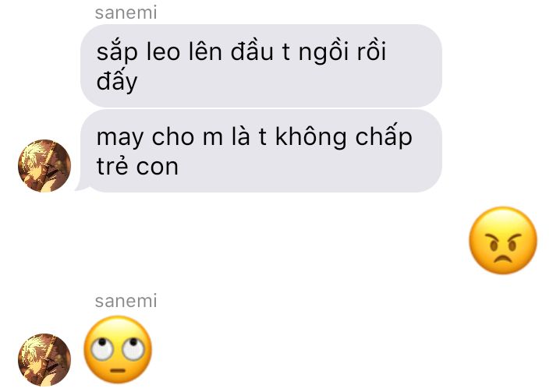Click the "sanemi" name above the eye-roll emoji

126,301
